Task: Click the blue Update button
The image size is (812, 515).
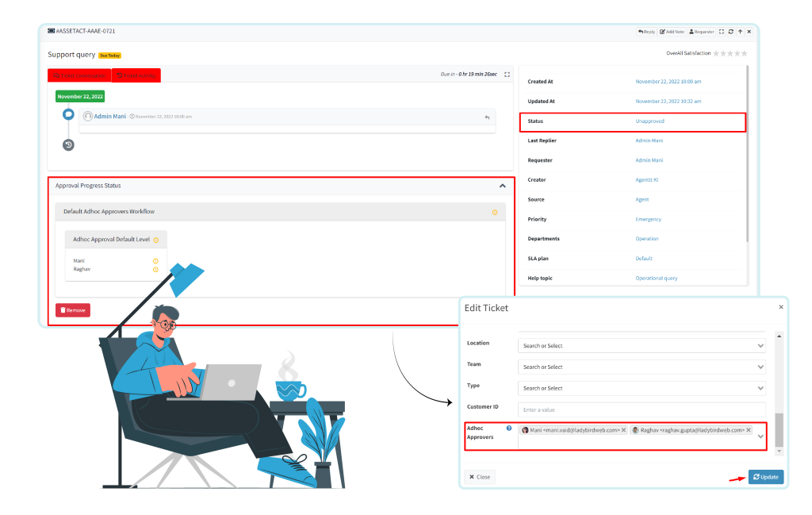Action: [765, 477]
